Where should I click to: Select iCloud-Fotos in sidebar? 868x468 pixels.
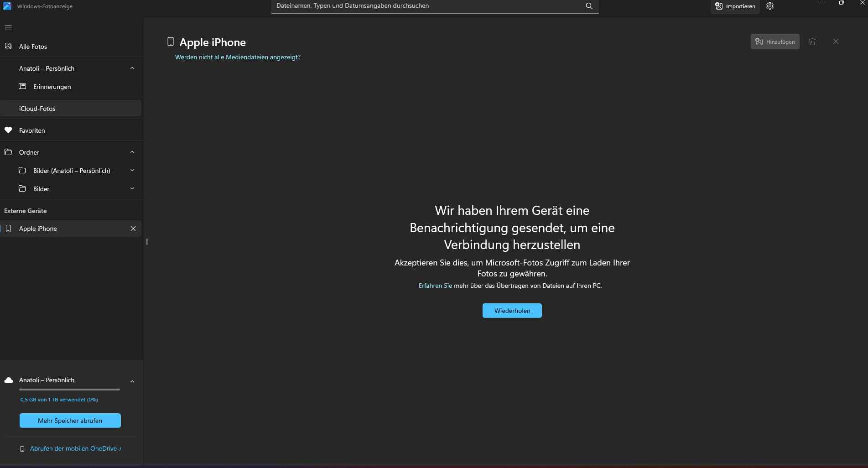coord(71,109)
